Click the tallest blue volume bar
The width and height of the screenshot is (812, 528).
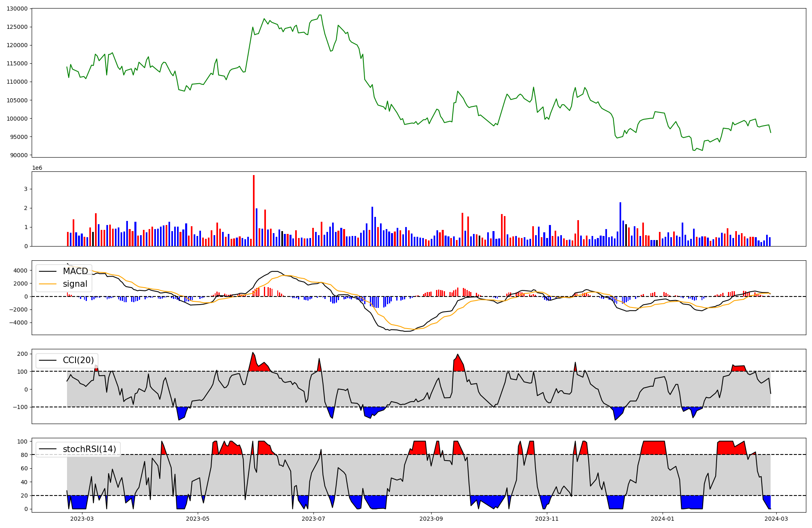[x=620, y=224]
